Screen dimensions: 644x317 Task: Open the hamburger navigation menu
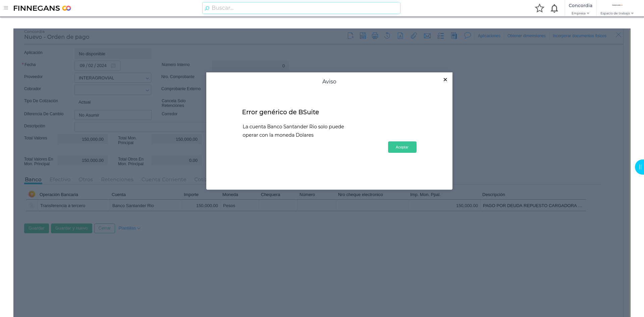click(x=6, y=8)
